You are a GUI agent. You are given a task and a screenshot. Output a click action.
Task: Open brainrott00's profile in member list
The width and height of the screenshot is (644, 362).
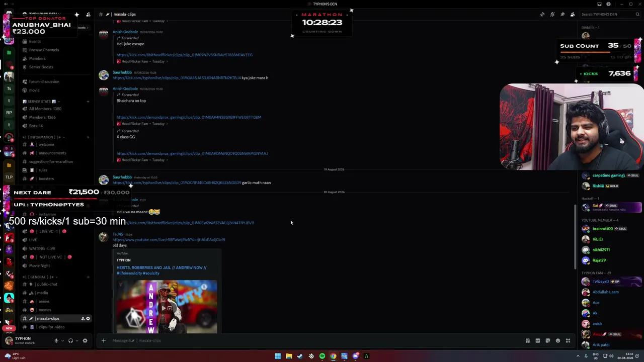click(602, 229)
